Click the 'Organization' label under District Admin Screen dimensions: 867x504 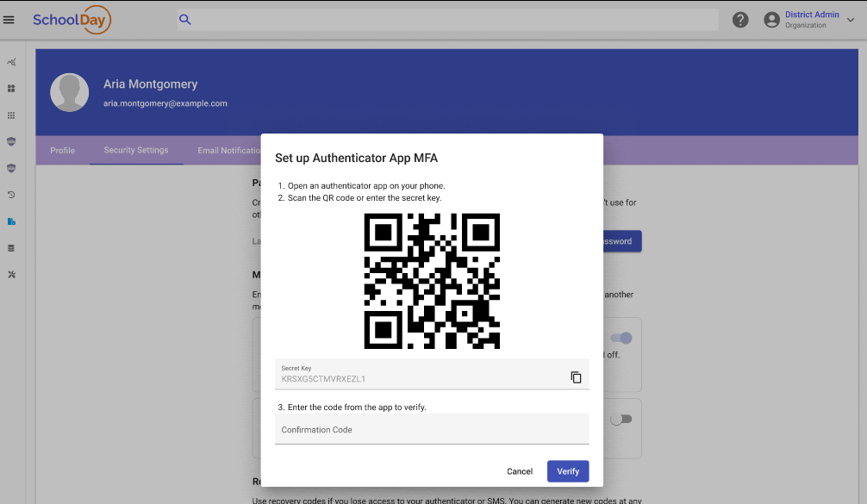[x=806, y=26]
